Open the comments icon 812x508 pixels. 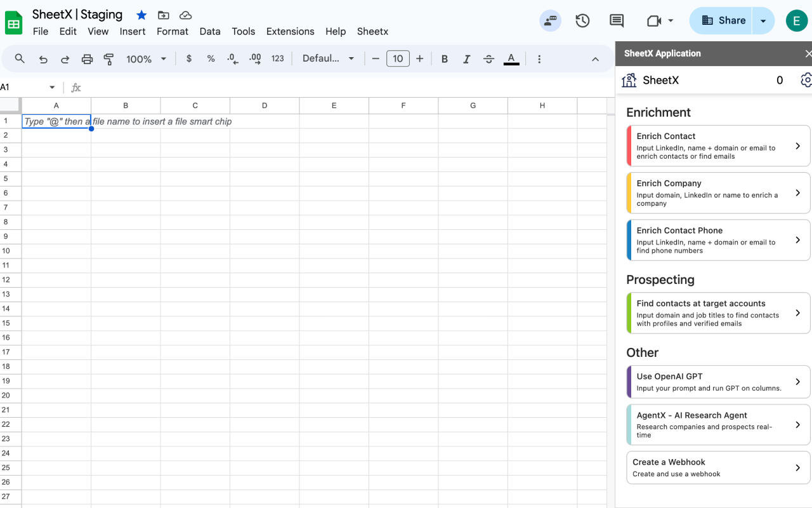point(616,21)
